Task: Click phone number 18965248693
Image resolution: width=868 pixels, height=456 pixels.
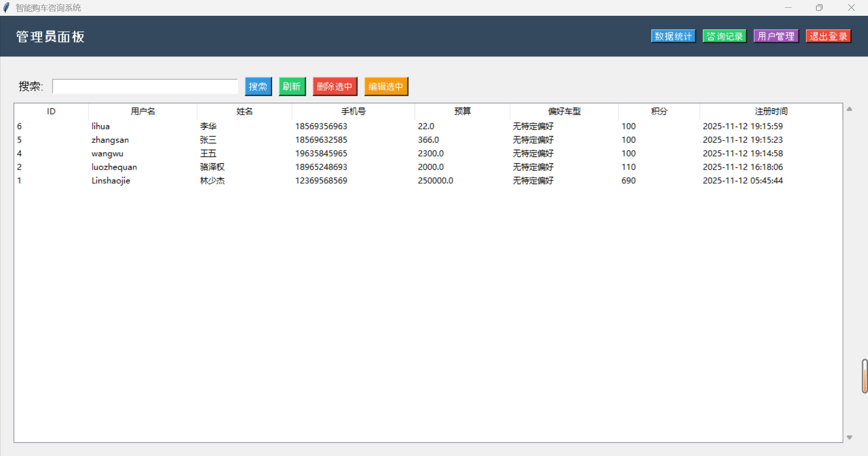Action: [321, 167]
